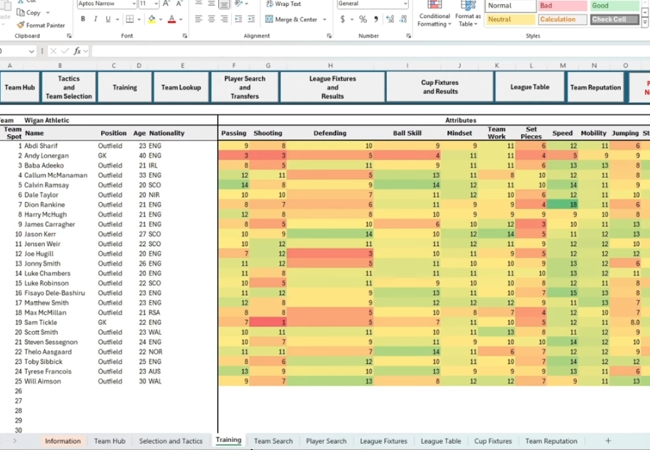
Task: Apply Neutral cell style
Action: point(511,19)
